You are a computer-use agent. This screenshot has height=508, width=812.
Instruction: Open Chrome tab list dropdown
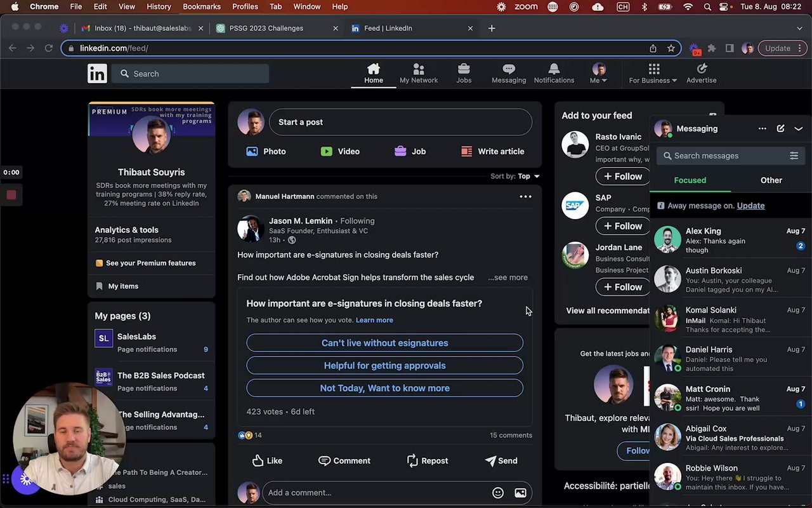[799, 29]
